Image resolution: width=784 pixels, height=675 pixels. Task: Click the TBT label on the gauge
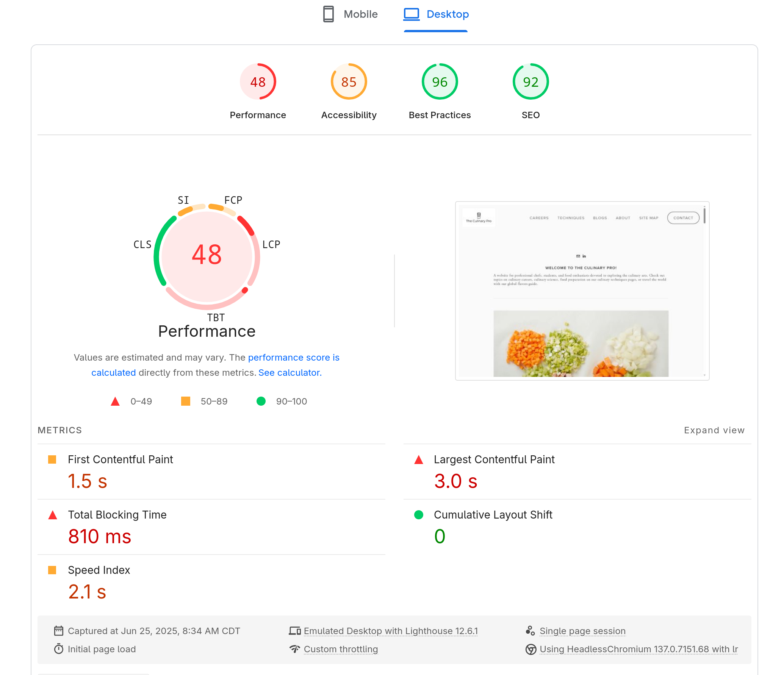[216, 317]
